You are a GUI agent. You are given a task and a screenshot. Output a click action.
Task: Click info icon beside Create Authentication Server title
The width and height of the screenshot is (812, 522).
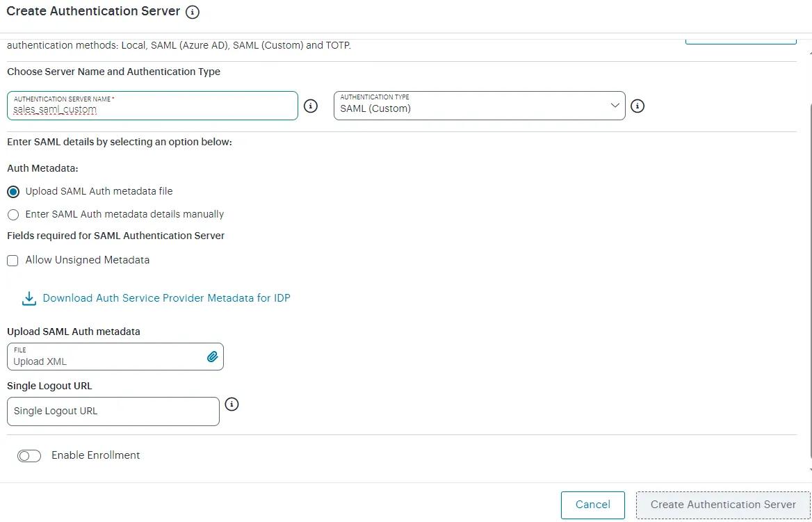pos(192,12)
